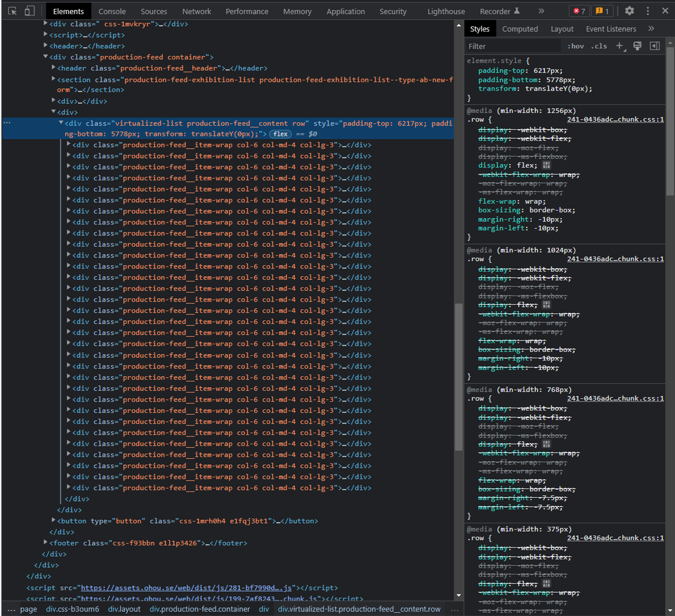675x616 pixels.
Task: Add new style rule plus icon
Action: point(619,46)
